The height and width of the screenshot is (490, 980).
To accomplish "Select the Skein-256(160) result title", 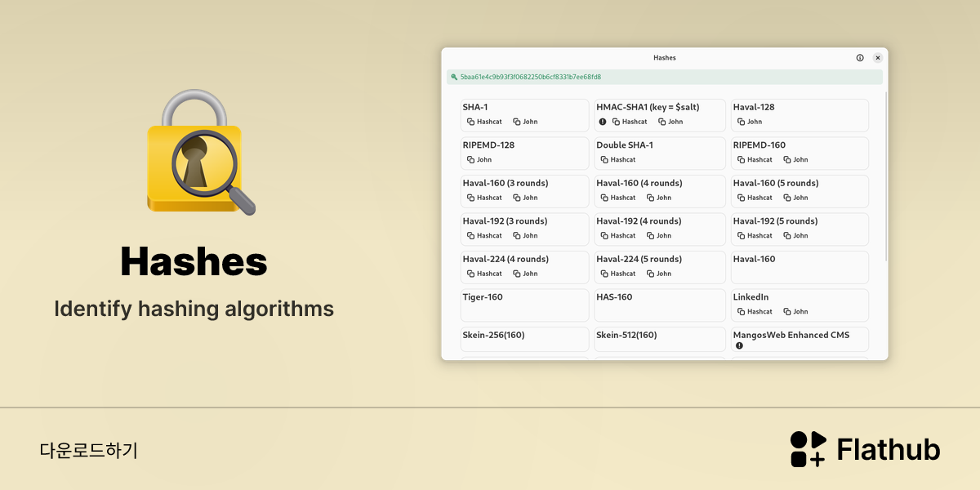I will [493, 335].
